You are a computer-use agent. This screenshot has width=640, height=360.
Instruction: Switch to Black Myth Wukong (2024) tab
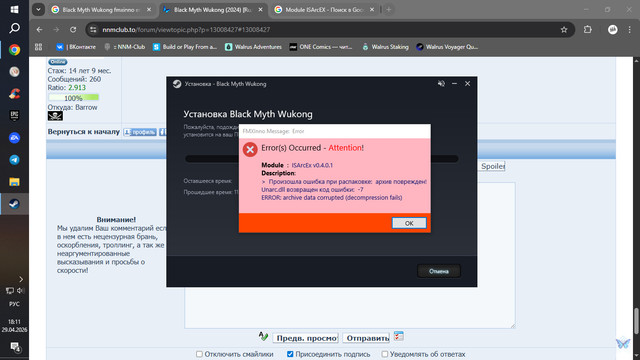click(x=212, y=9)
